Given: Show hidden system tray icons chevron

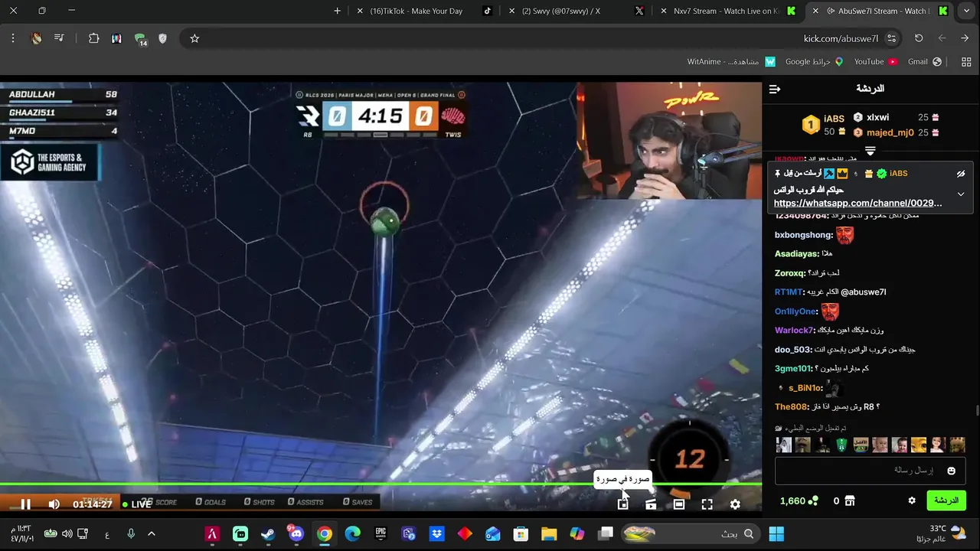Looking at the screenshot, I should click(x=152, y=533).
